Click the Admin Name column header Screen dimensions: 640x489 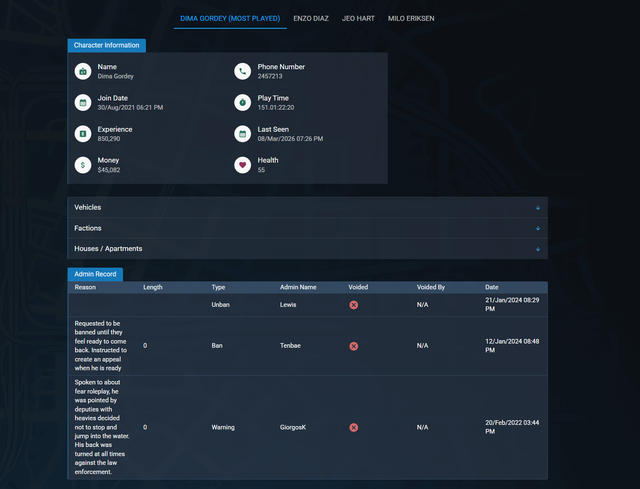[298, 287]
